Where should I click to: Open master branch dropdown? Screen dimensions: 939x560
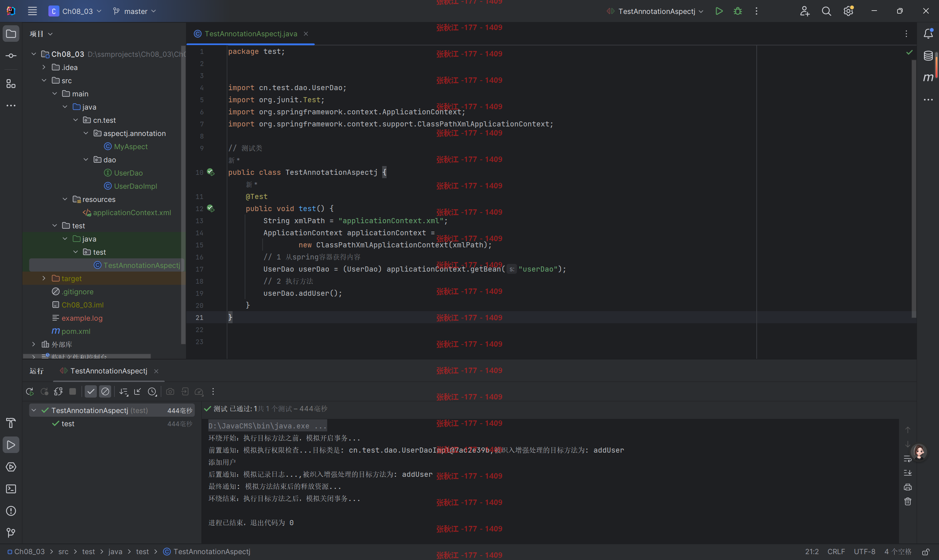click(x=134, y=11)
